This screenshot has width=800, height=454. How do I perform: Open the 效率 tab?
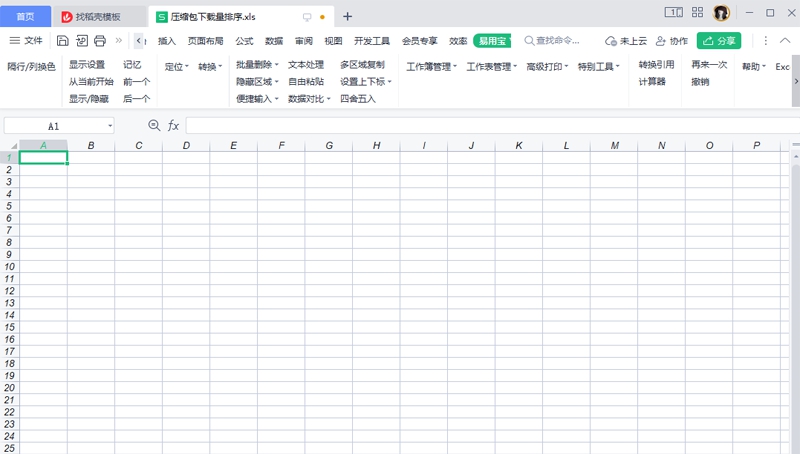[458, 41]
